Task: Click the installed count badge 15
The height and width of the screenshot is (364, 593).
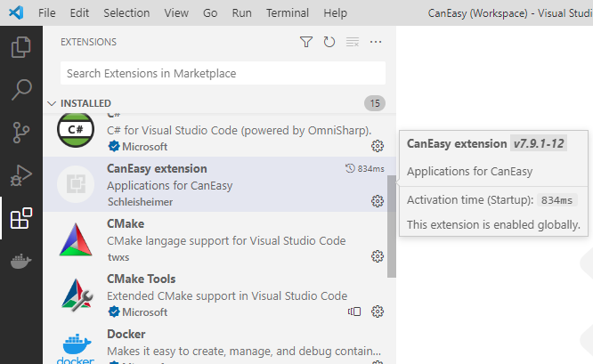Action: click(x=375, y=103)
